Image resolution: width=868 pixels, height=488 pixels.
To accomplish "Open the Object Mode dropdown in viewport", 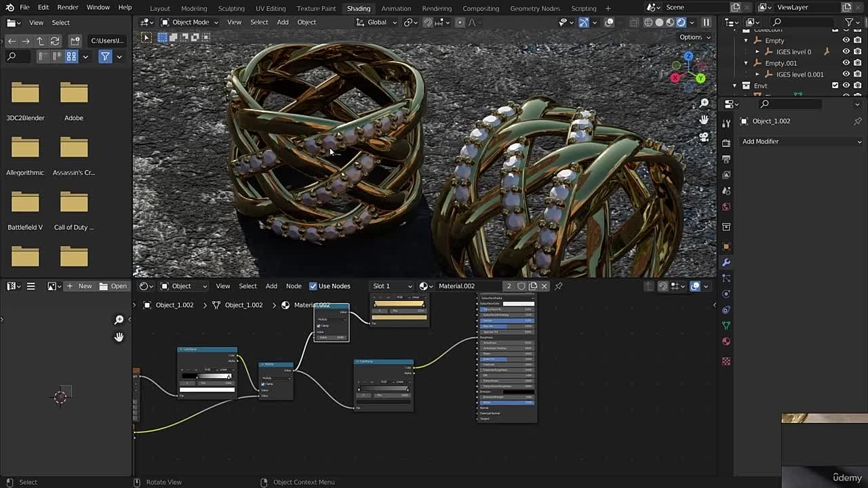I will coord(189,22).
